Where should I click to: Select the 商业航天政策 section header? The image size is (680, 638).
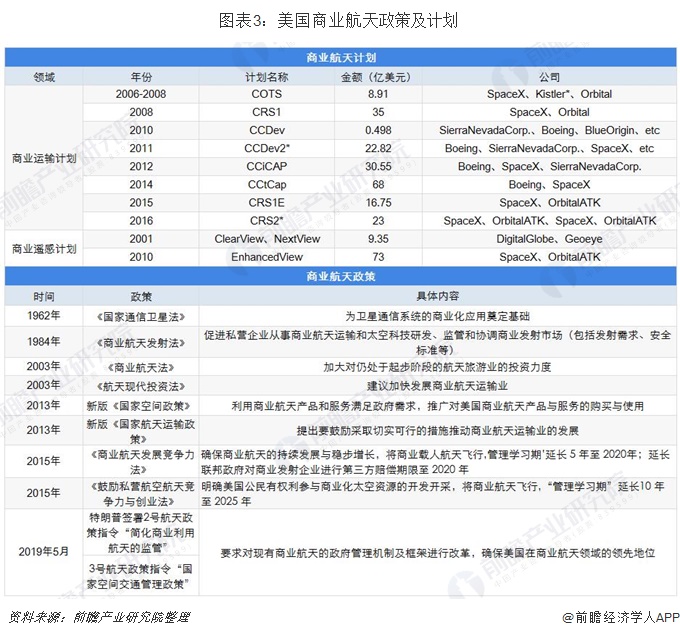tap(340, 275)
